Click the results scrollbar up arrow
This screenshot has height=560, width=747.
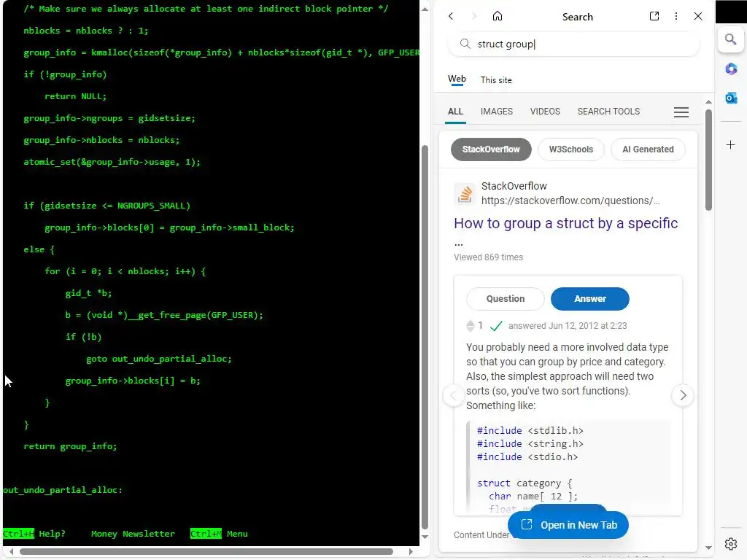(x=708, y=102)
